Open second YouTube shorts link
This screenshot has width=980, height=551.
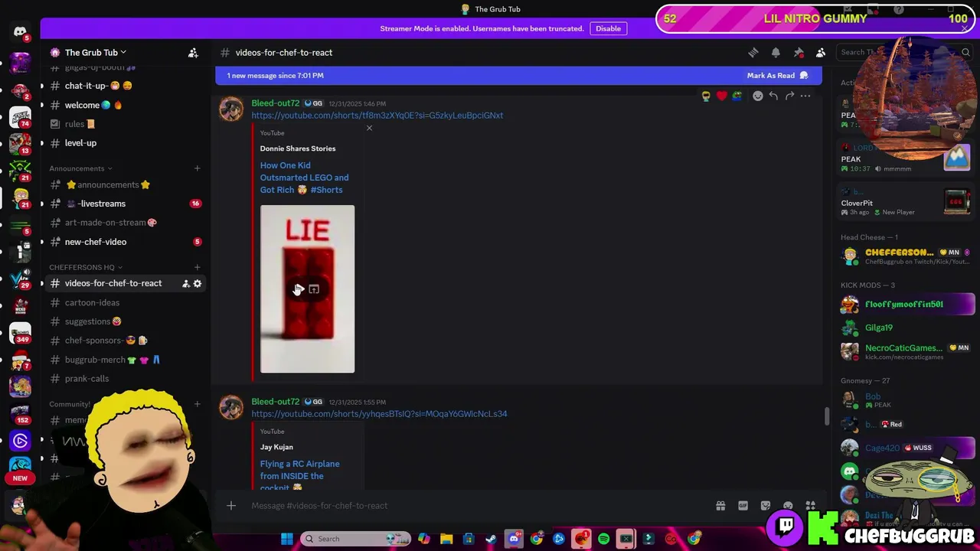(379, 414)
